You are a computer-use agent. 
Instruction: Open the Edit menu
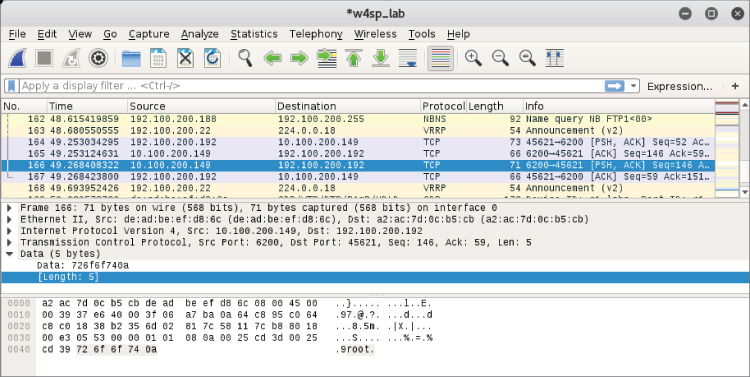(x=47, y=34)
